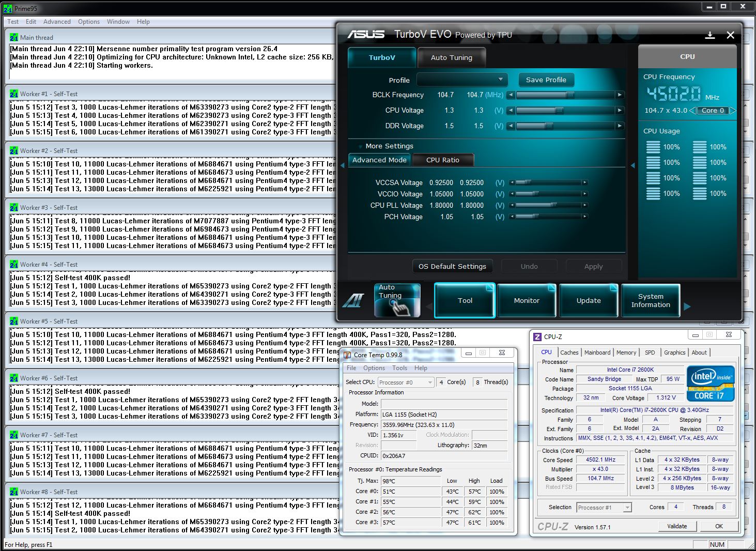756x551 pixels.
Task: Click the Worker #8 window icon
Action: tap(14, 492)
